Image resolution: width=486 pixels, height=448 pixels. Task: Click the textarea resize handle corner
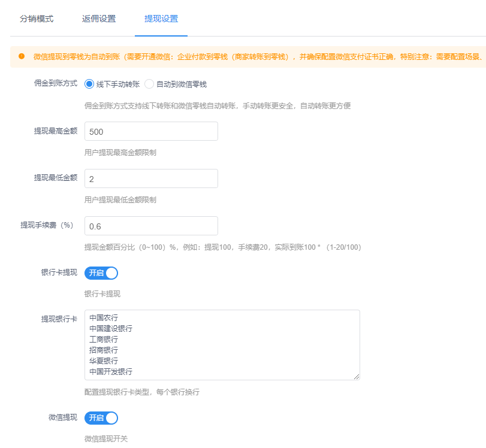(x=357, y=377)
